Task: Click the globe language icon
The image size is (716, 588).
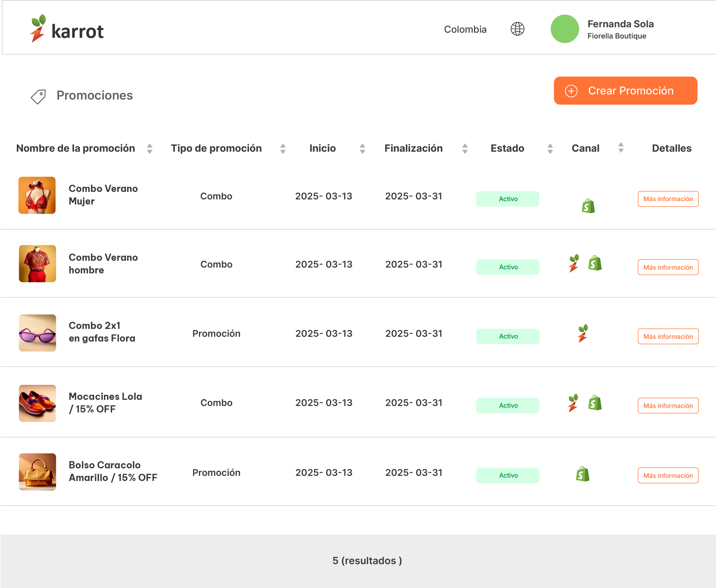Action: 517,29
